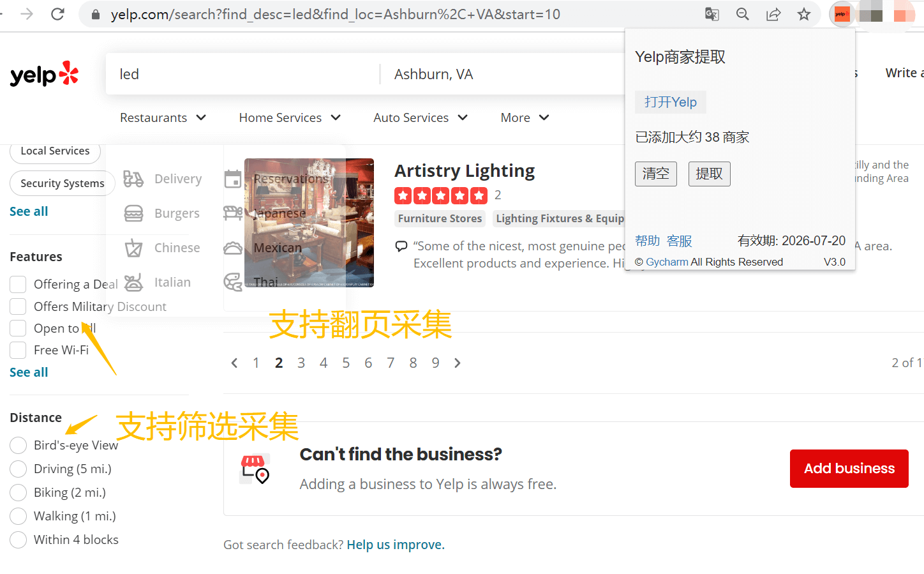Click Local Services filter chip

(x=55, y=151)
